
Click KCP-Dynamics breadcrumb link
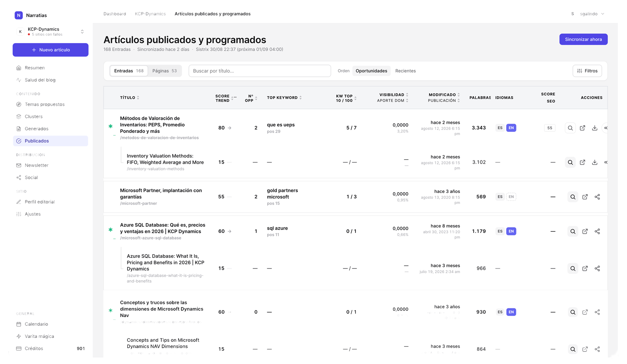(x=150, y=14)
